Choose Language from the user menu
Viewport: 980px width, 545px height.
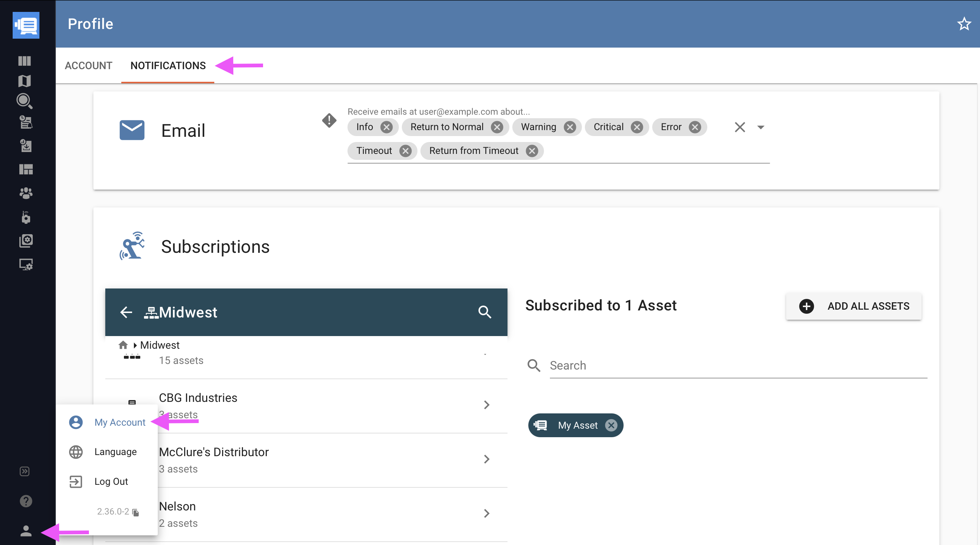pos(107,452)
